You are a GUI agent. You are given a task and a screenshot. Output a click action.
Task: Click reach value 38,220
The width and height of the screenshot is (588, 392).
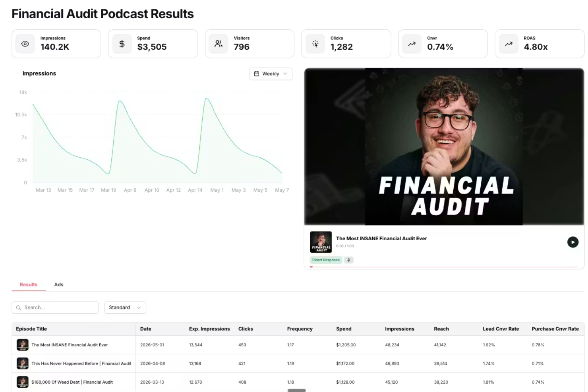point(441,382)
